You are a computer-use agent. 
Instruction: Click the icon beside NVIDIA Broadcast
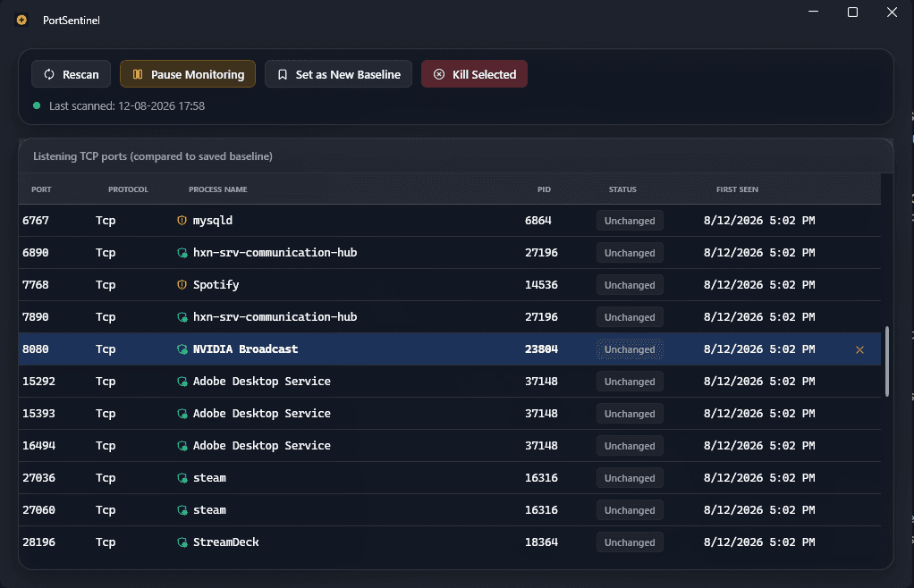(182, 349)
